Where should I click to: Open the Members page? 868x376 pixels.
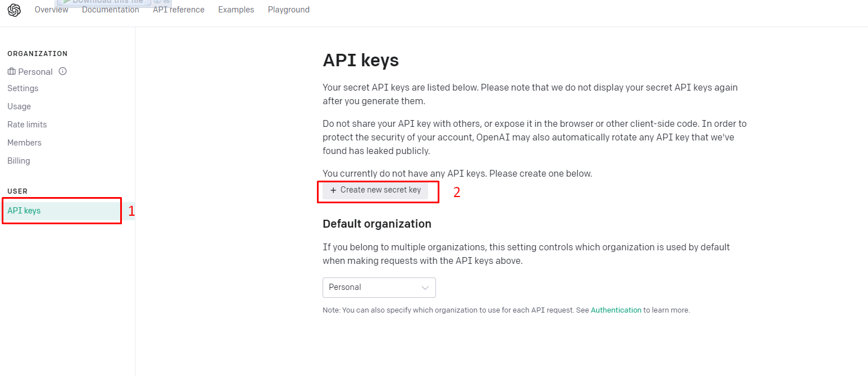pyautogui.click(x=24, y=143)
